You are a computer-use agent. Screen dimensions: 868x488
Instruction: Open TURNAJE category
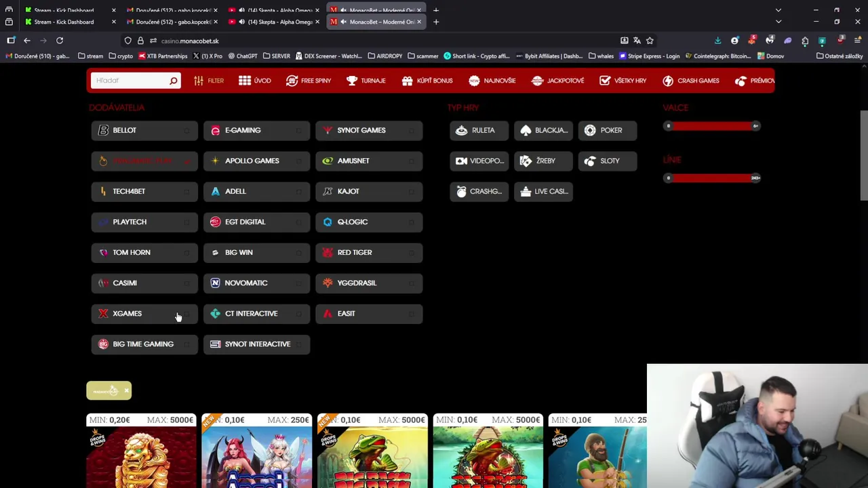[366, 81]
